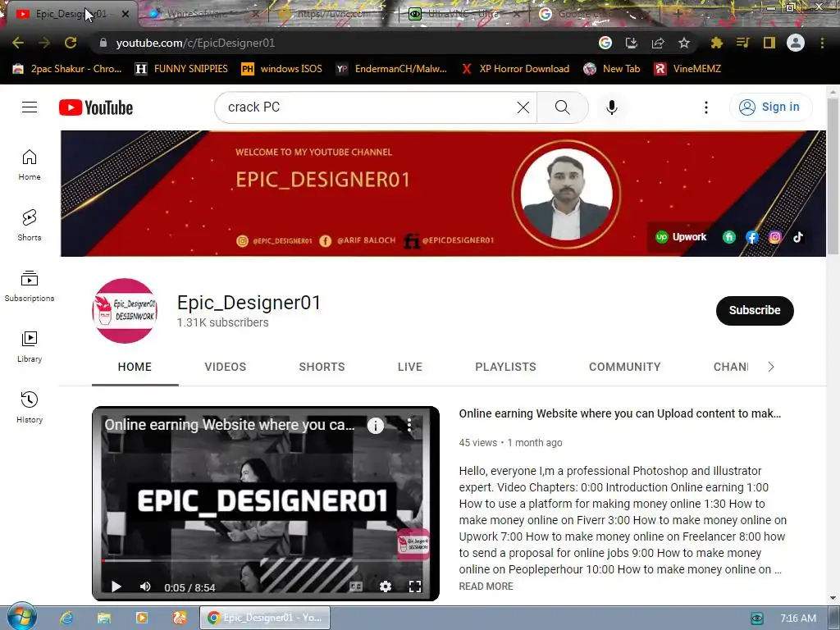Viewport: 840px width, 630px height.
Task: Share this page icon in address bar
Action: (658, 43)
